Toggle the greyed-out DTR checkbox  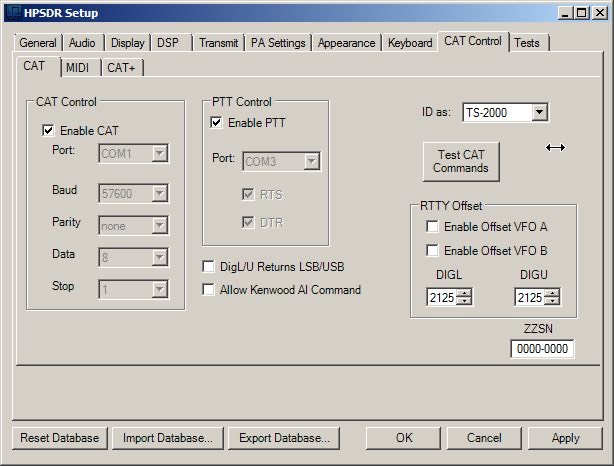(x=248, y=222)
